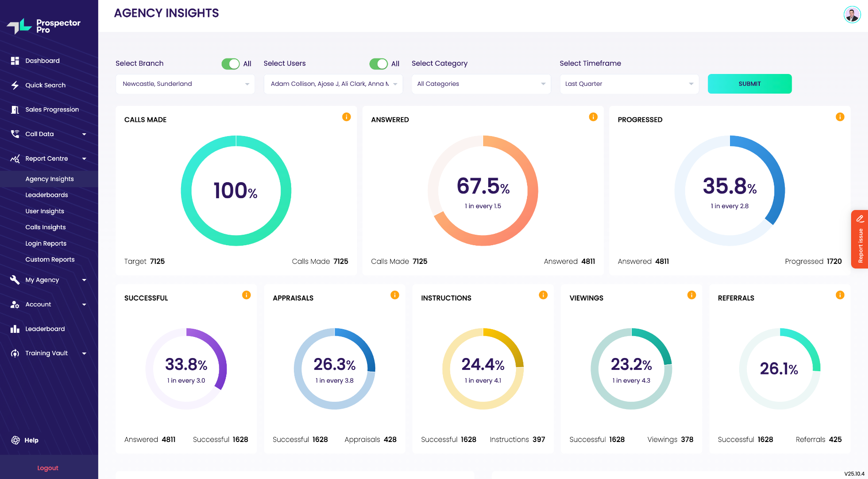Click the Report issue pencil icon

(x=860, y=219)
